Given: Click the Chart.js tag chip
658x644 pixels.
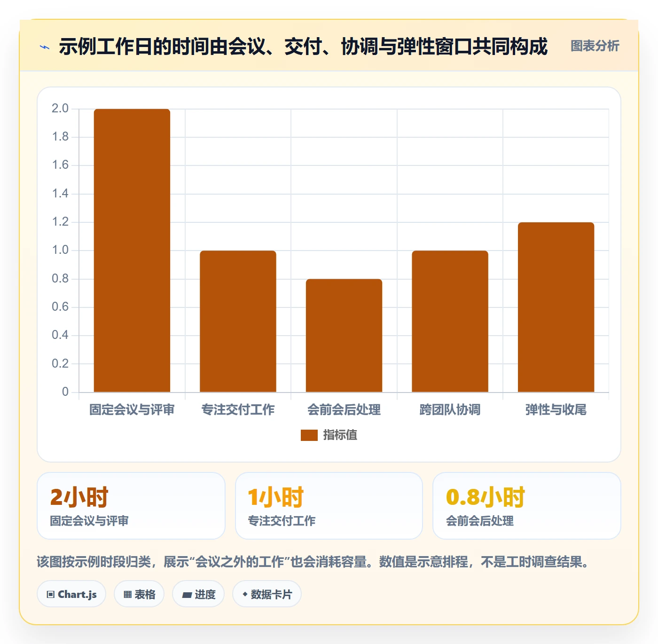Looking at the screenshot, I should (x=71, y=594).
